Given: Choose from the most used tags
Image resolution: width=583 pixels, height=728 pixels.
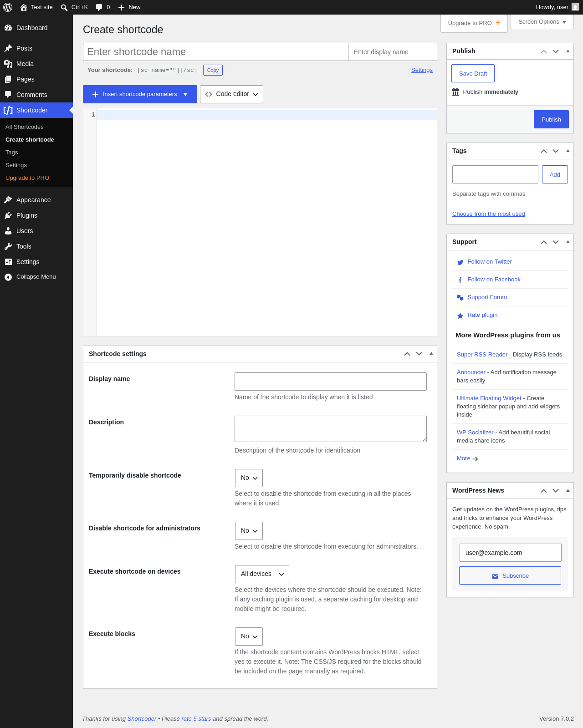Looking at the screenshot, I should coord(488,214).
